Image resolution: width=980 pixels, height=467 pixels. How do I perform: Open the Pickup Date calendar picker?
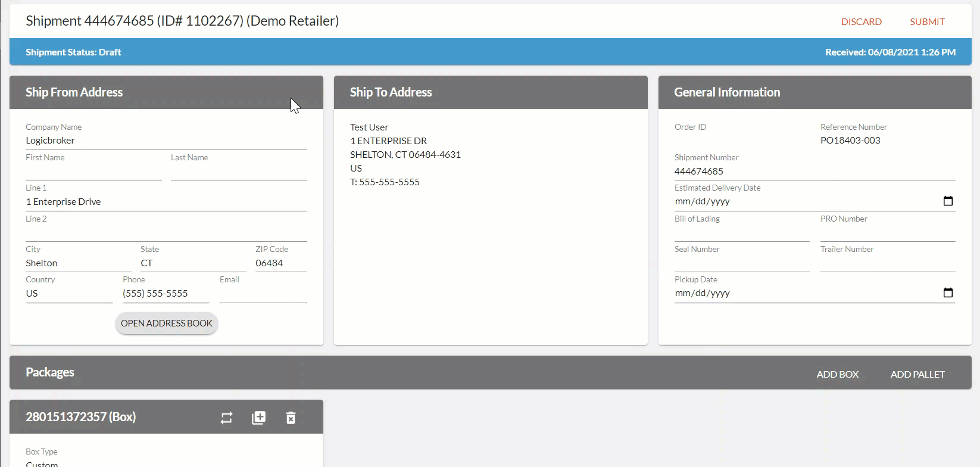(948, 293)
